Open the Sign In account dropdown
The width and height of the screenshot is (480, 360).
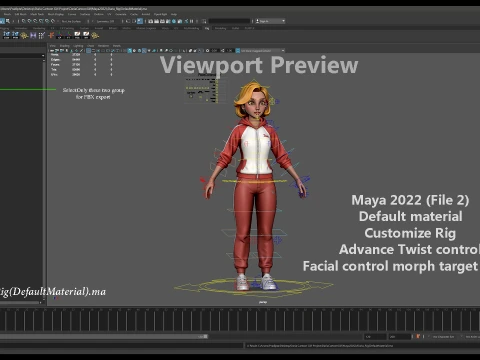coord(270,21)
